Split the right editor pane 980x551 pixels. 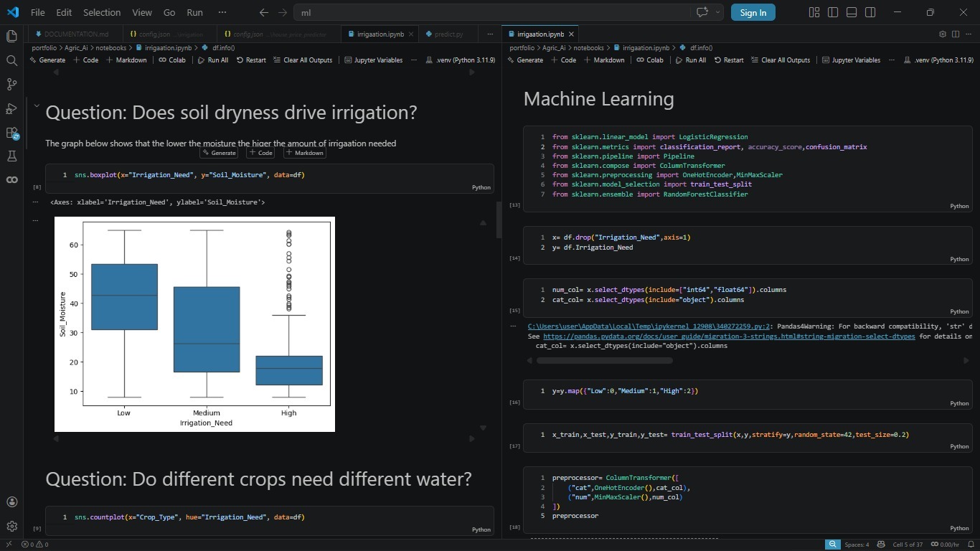click(x=956, y=34)
